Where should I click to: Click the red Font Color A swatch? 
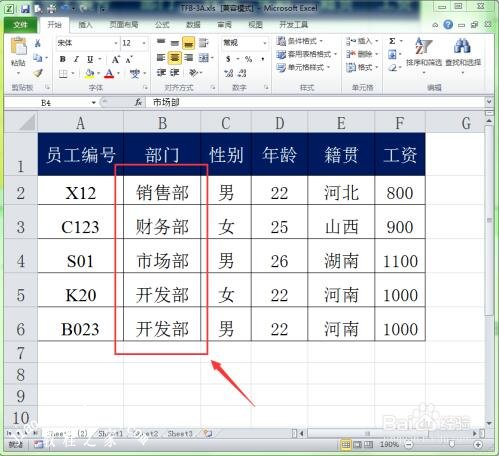pos(109,73)
